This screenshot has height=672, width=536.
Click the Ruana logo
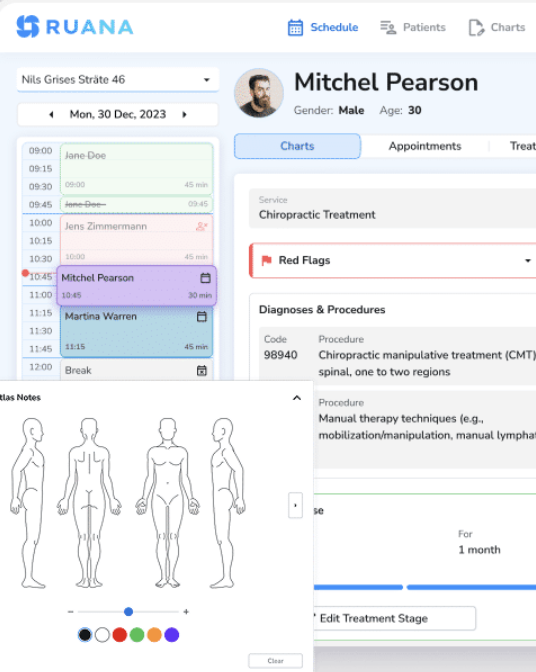click(x=75, y=27)
